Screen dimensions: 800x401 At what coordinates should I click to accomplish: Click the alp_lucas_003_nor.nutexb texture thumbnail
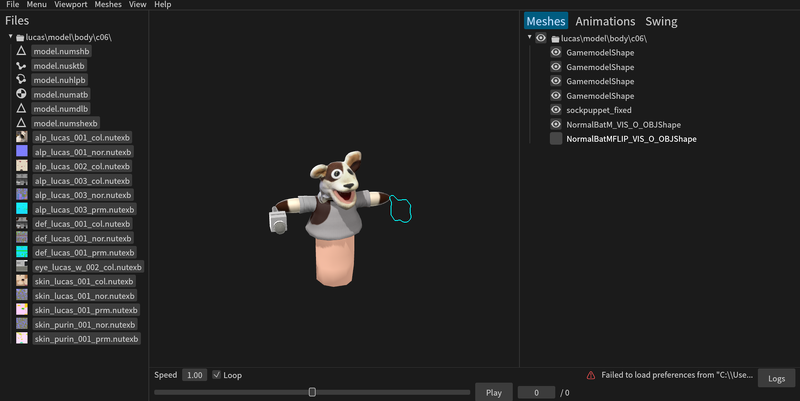(x=21, y=194)
